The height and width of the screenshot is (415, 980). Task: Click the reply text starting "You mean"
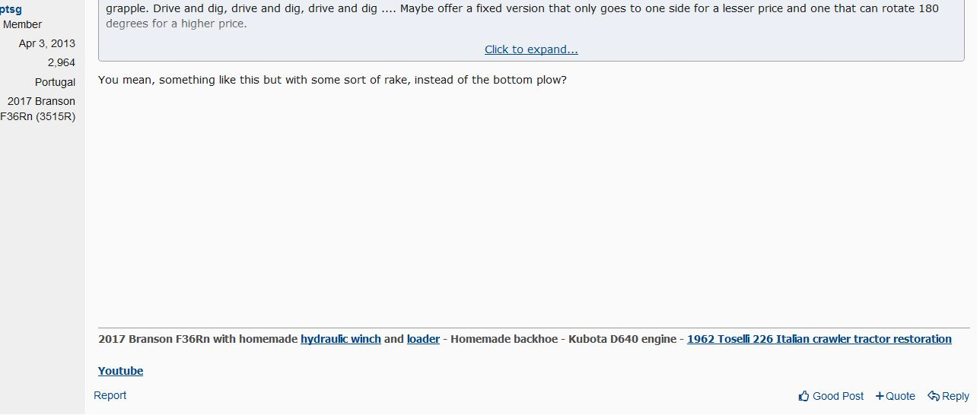click(332, 80)
